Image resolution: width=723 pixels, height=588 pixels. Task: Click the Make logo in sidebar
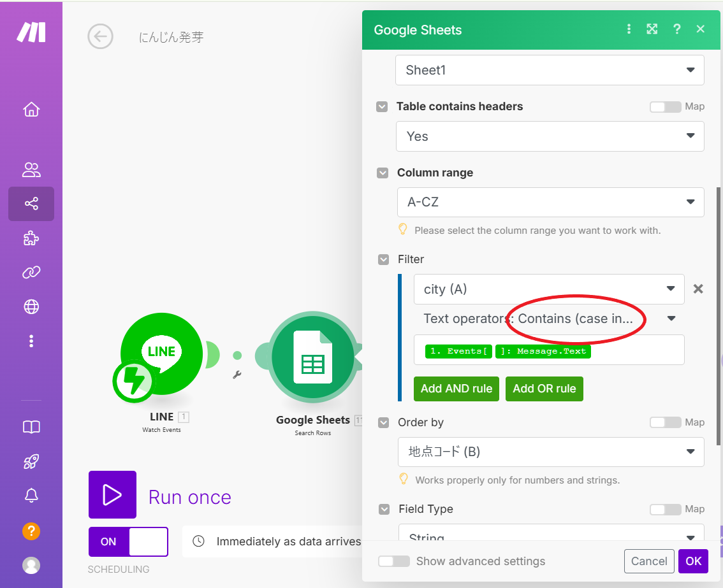[31, 32]
